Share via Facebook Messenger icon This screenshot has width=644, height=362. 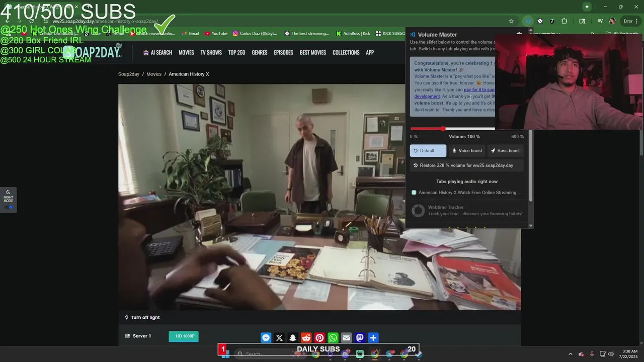tap(266, 338)
